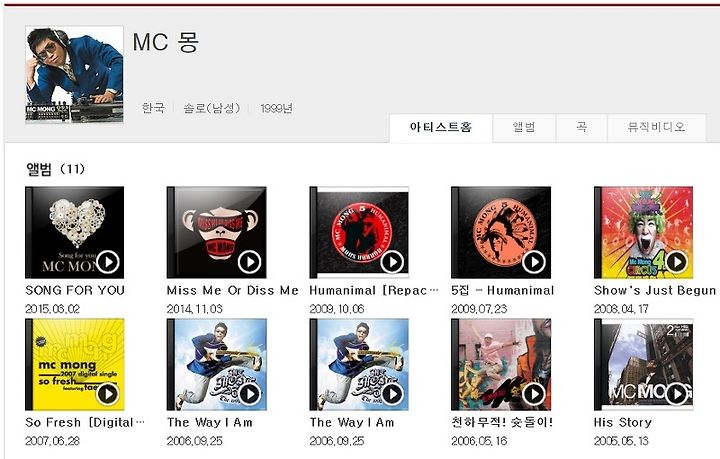This screenshot has width=720, height=459.
Task: Open the Show's Just Begun album cover
Action: (x=643, y=232)
